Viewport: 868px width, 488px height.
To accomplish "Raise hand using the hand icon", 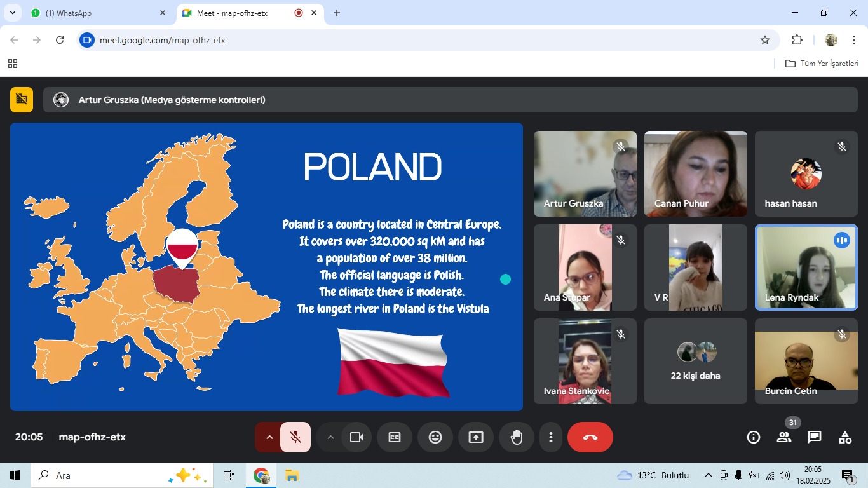I will point(517,437).
